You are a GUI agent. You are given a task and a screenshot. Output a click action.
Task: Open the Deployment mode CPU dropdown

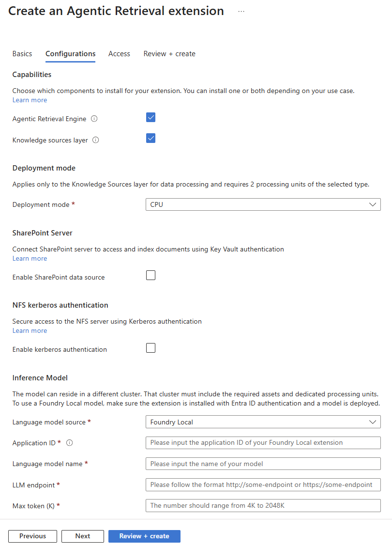tap(263, 204)
